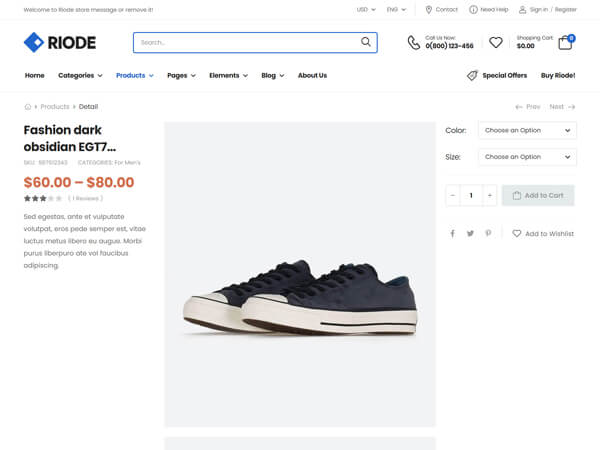Open the Color option dropdown
The image size is (600, 450).
pos(528,130)
